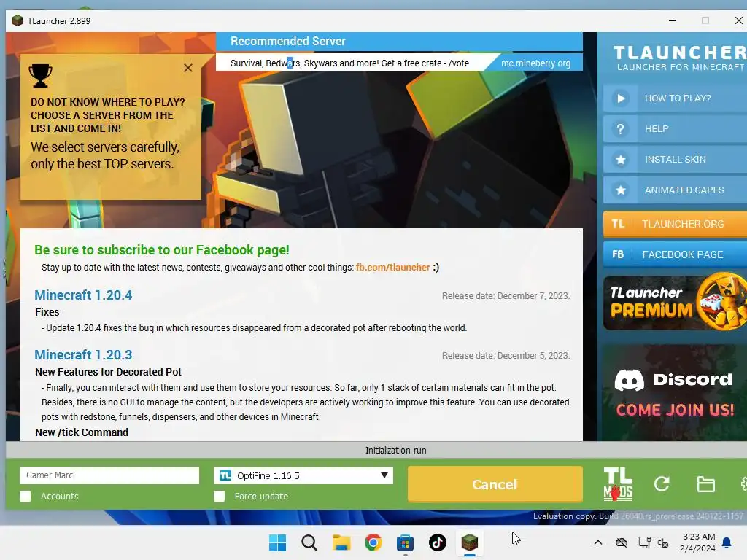Click the Initialization run progress bar
Screen dimensions: 747x560
pyautogui.click(x=376, y=451)
